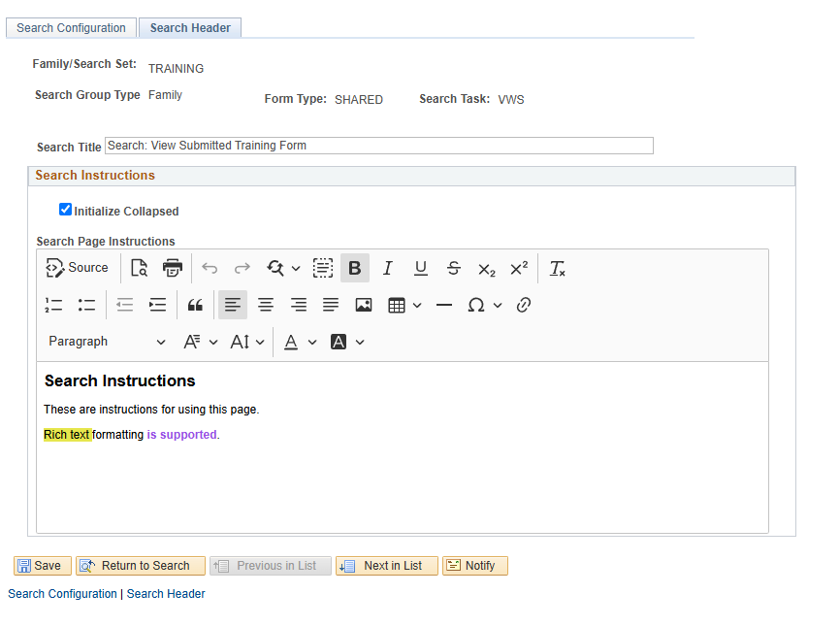Click the Insert table icon
This screenshot has height=627, width=840.
pos(397,305)
